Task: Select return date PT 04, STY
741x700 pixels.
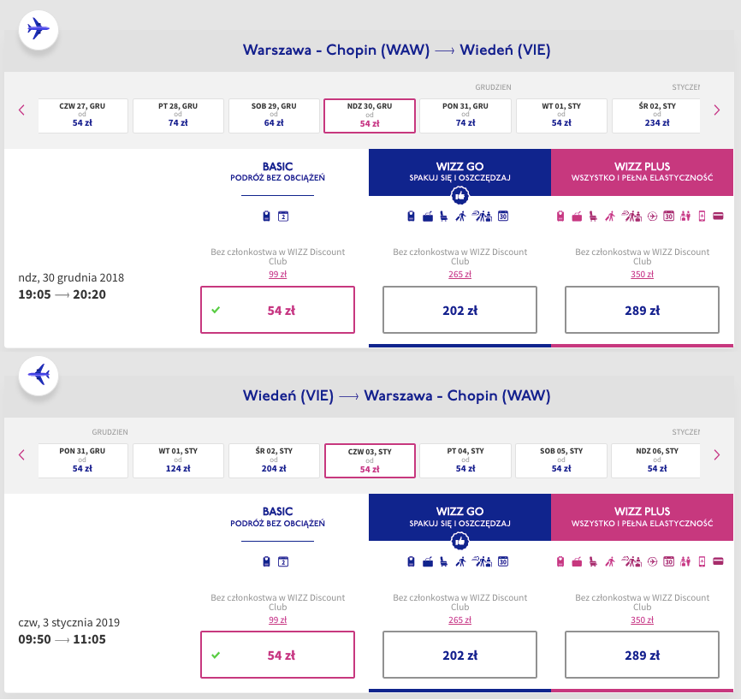Action: pos(465,461)
